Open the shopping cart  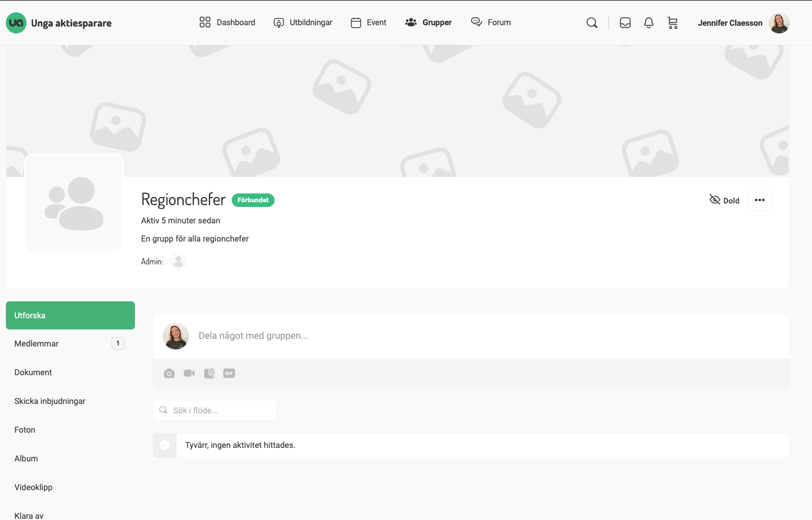click(673, 23)
